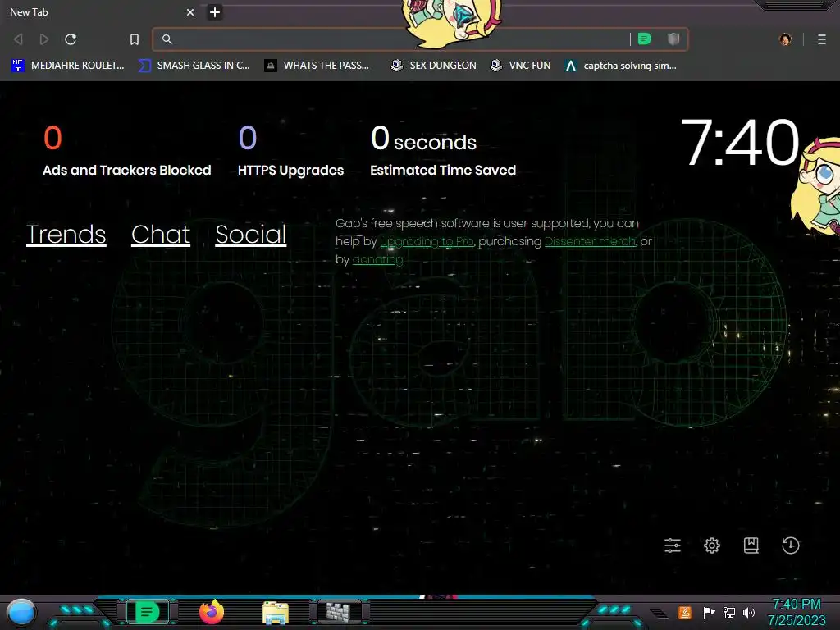Open the volume speaker tray icon

(749, 612)
